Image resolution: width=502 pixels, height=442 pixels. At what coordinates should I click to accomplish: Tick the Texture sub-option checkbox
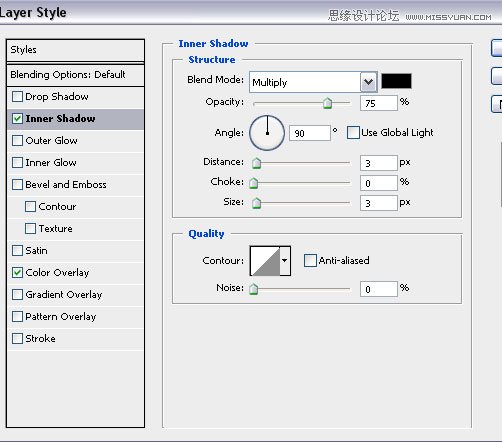pos(30,229)
